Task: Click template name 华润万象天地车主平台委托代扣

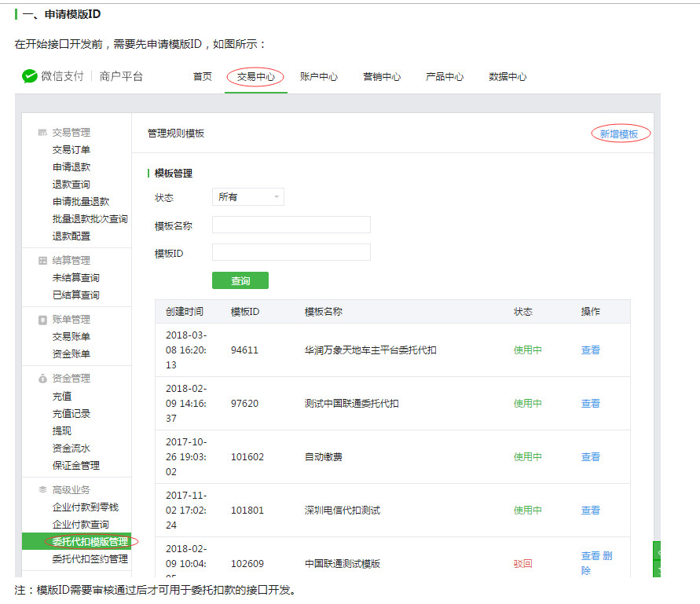Action: pos(371,350)
